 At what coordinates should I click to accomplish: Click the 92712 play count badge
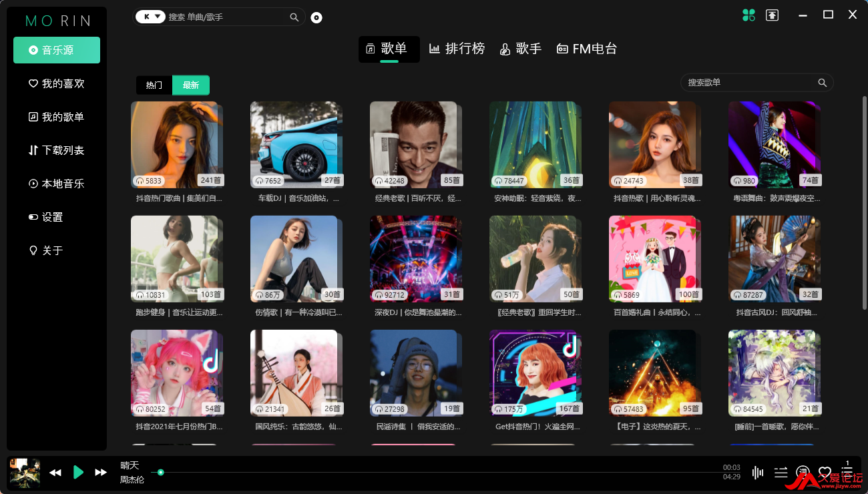coord(390,294)
